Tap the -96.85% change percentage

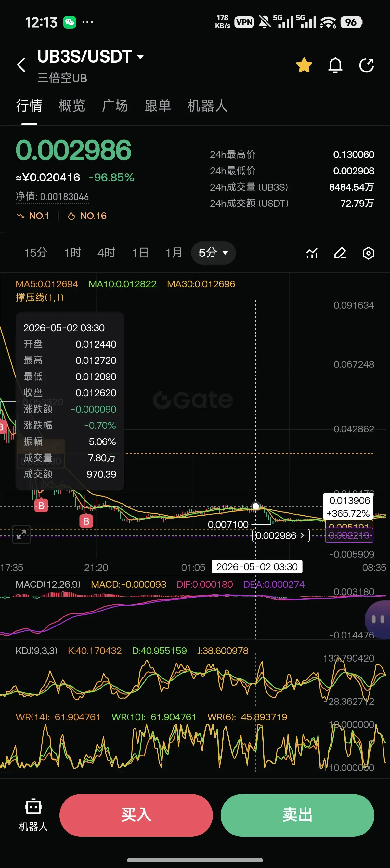tap(111, 177)
